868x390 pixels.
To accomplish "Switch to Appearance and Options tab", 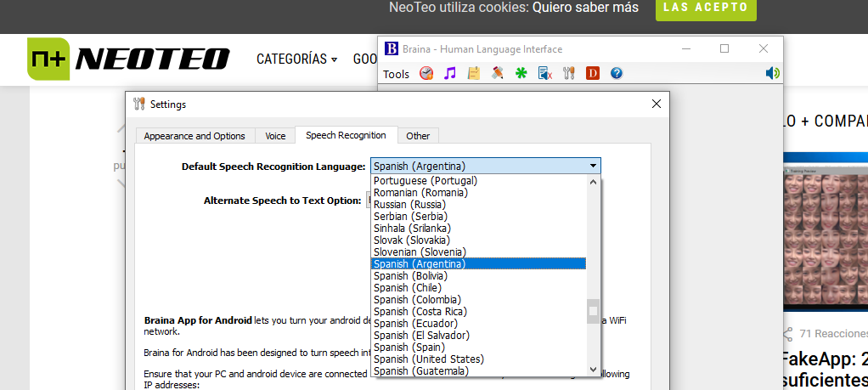I will point(194,136).
